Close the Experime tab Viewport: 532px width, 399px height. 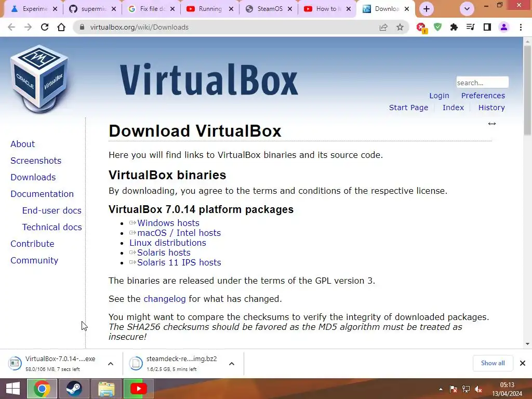[x=55, y=9]
